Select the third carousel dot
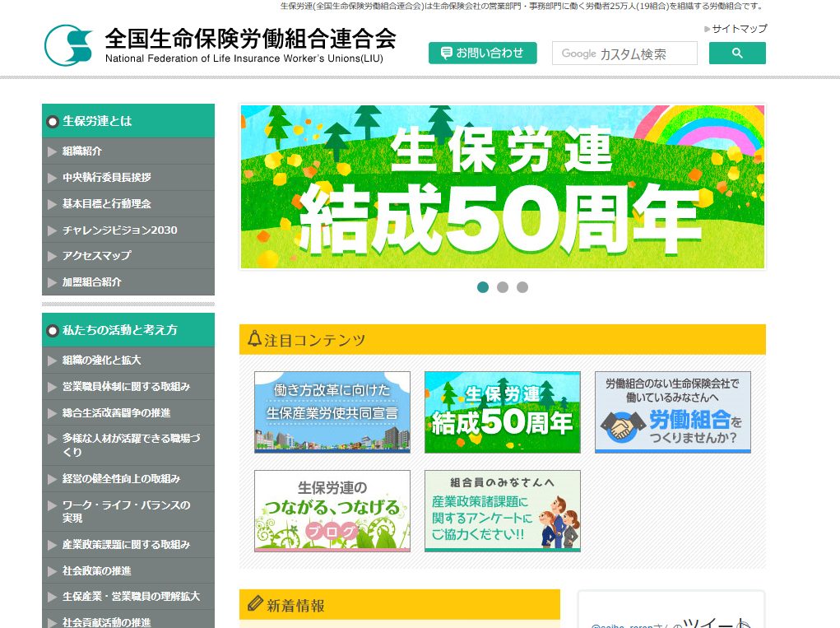 click(522, 287)
